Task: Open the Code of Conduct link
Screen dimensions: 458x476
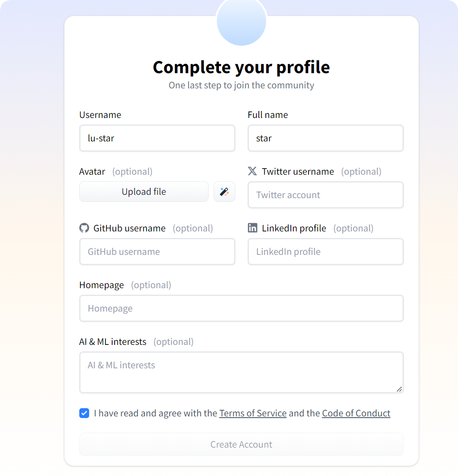Action: pyautogui.click(x=356, y=413)
